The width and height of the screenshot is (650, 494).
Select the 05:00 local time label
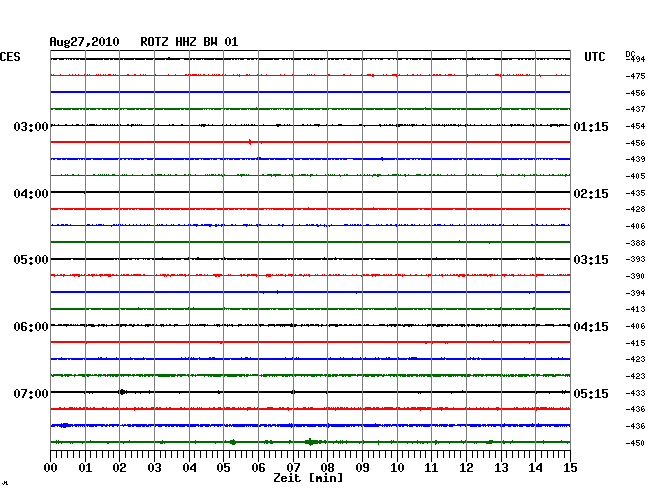(x=31, y=260)
